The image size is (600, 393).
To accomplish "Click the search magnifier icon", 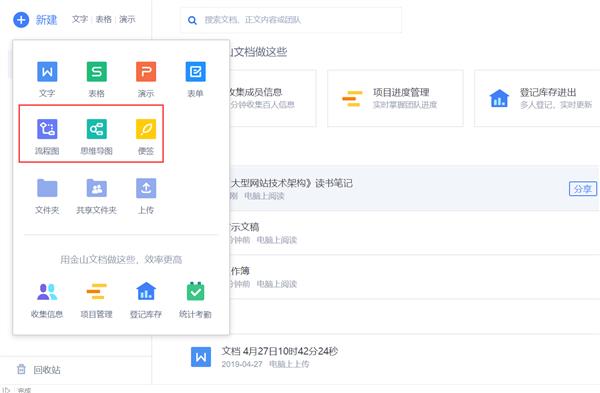I will [x=192, y=20].
